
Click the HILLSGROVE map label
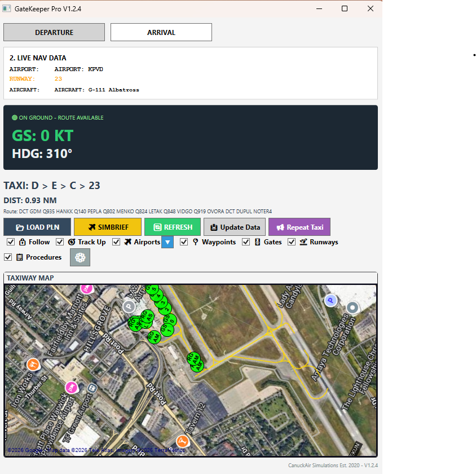(97, 328)
